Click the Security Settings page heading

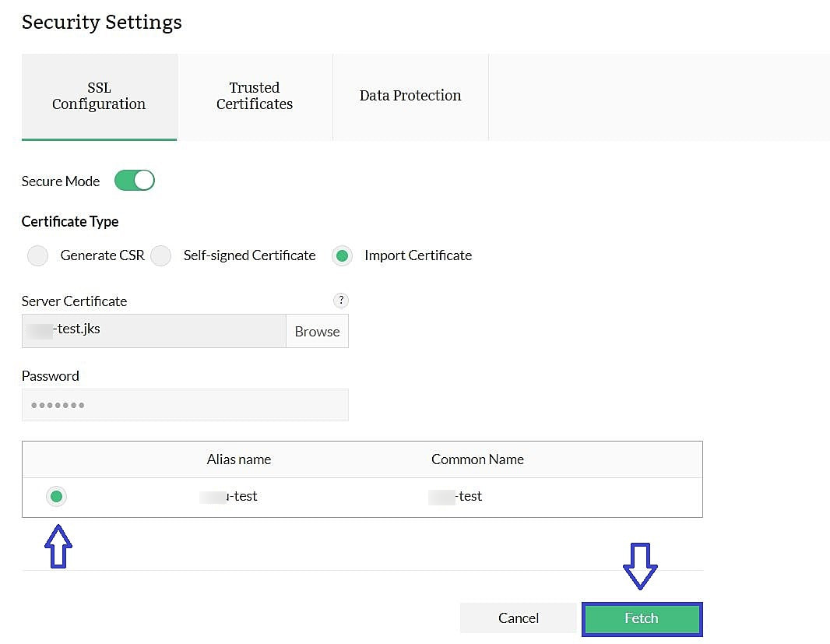click(102, 22)
